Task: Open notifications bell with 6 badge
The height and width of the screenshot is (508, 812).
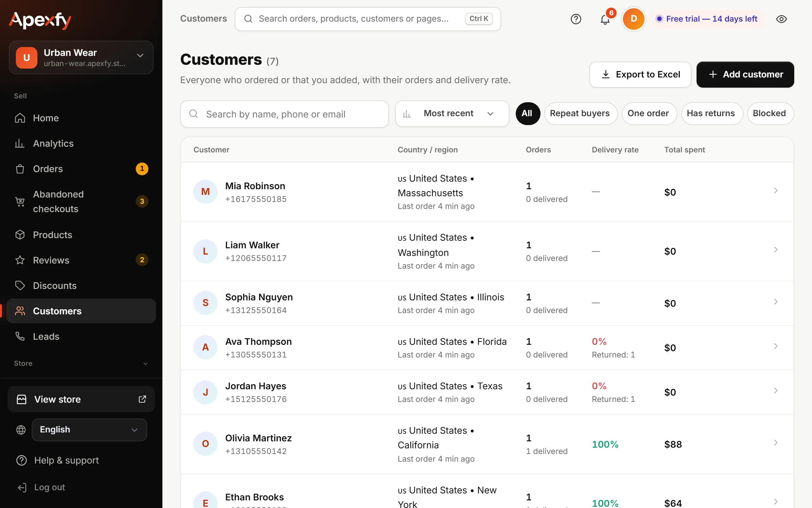Action: click(605, 19)
